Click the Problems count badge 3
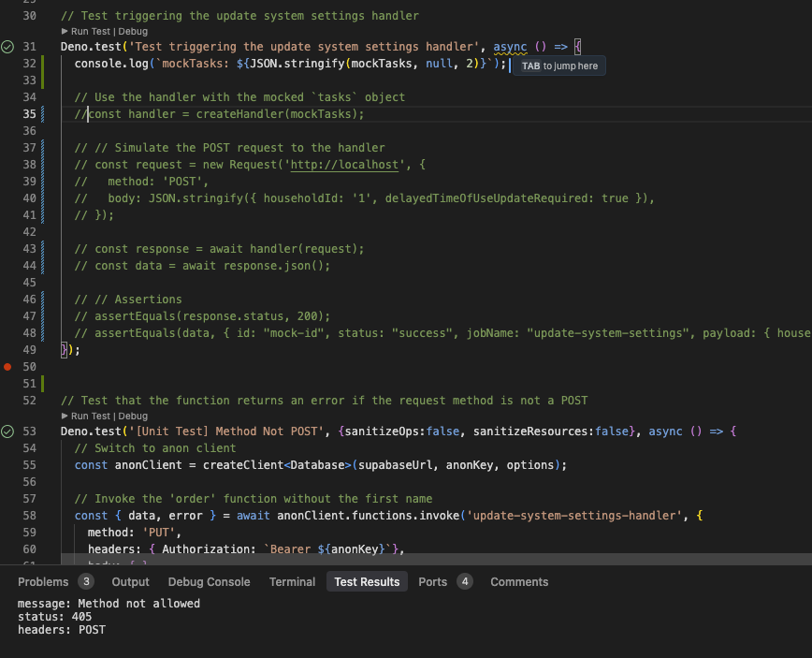 pos(86,581)
